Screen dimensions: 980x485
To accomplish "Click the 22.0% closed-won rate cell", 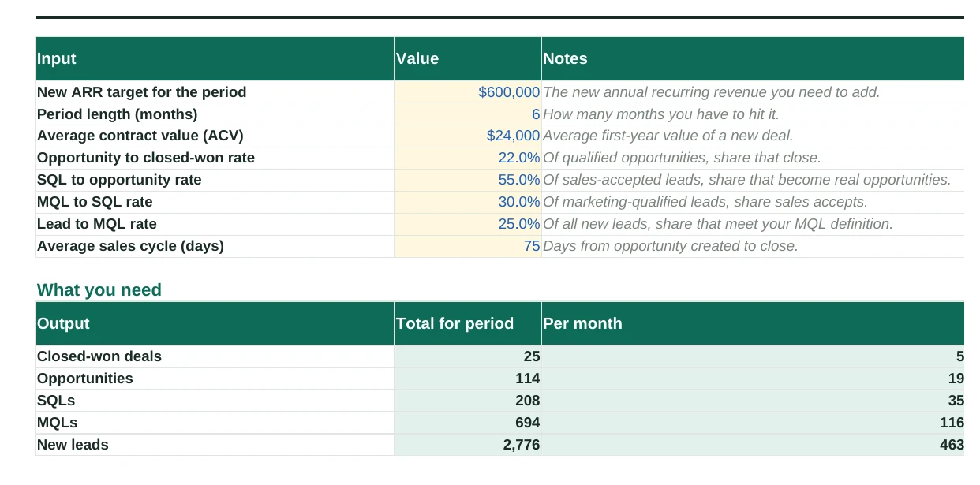I will [x=468, y=158].
